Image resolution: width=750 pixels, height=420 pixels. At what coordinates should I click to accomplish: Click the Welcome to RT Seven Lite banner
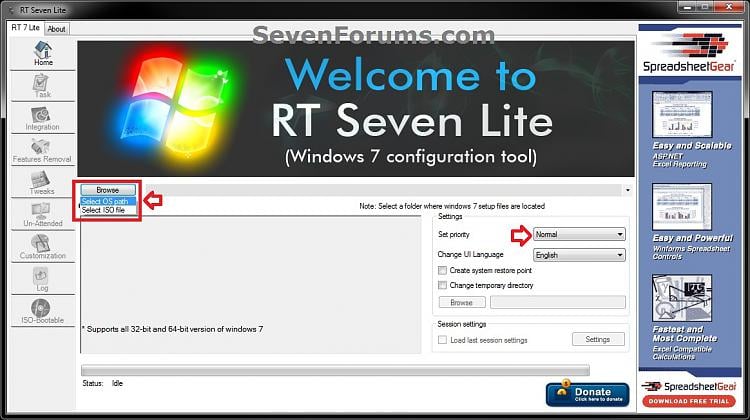tap(356, 109)
